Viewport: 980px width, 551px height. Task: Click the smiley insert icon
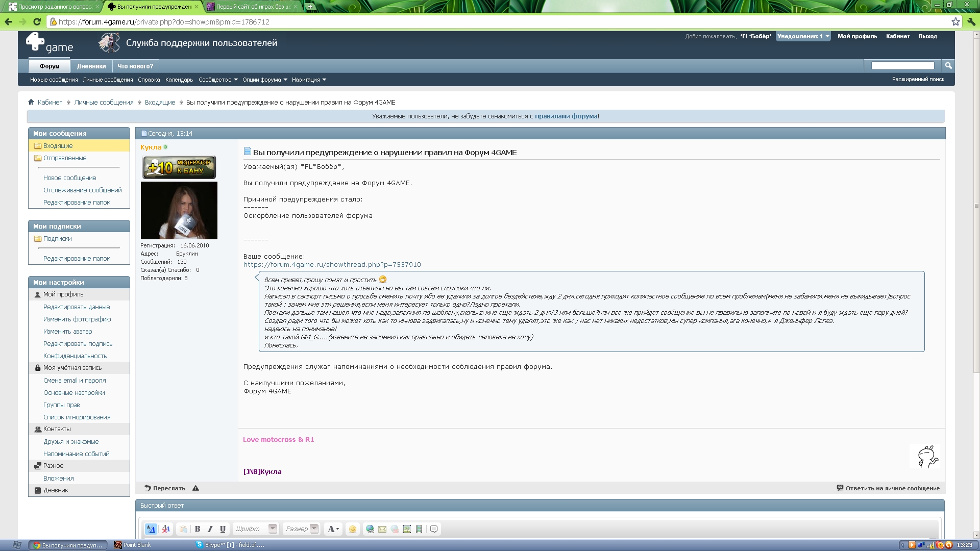point(352,529)
